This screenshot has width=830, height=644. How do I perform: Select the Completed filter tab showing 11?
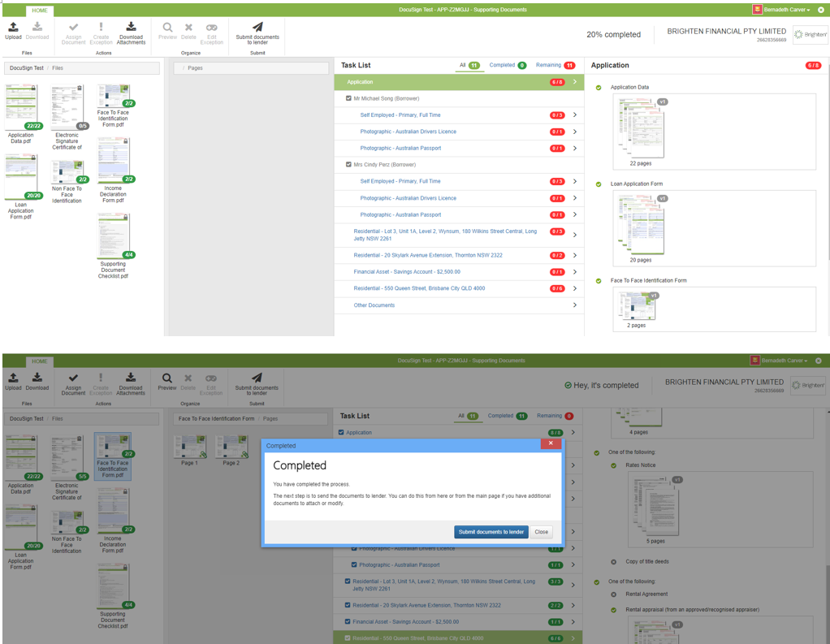507,416
